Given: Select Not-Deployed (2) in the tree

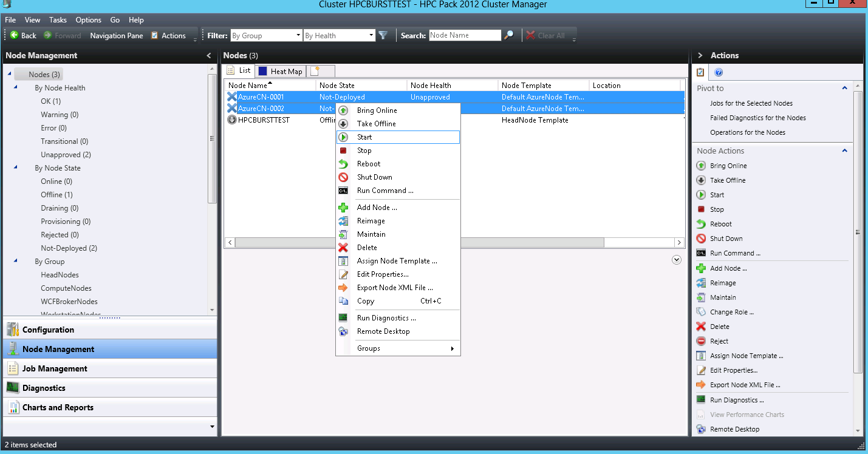Looking at the screenshot, I should pyautogui.click(x=69, y=248).
